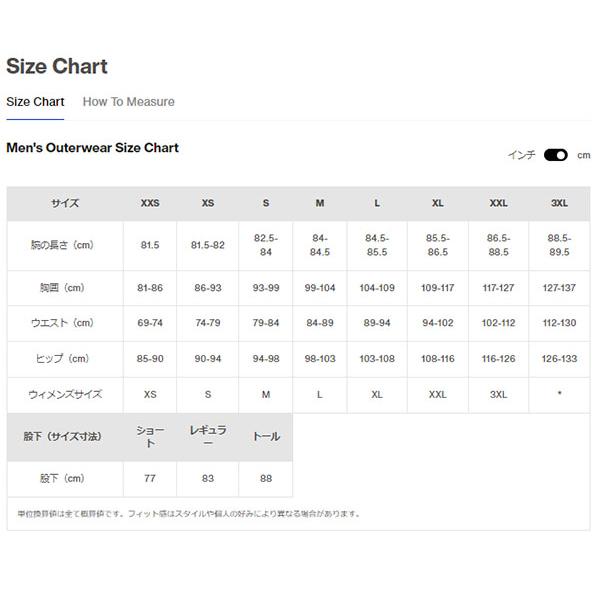Click the XS size column header

[207, 203]
